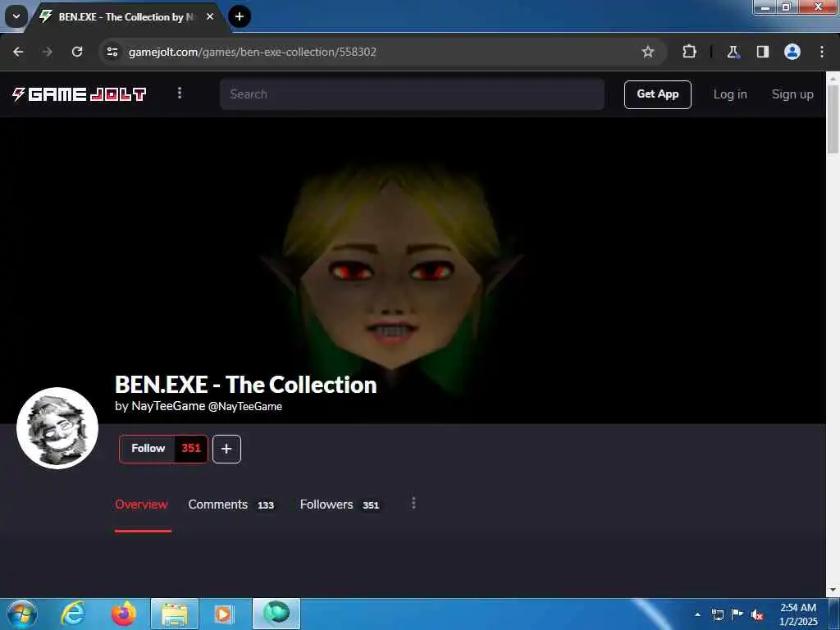The image size is (840, 630).
Task: Click the active browser taskbar button
Action: (276, 614)
